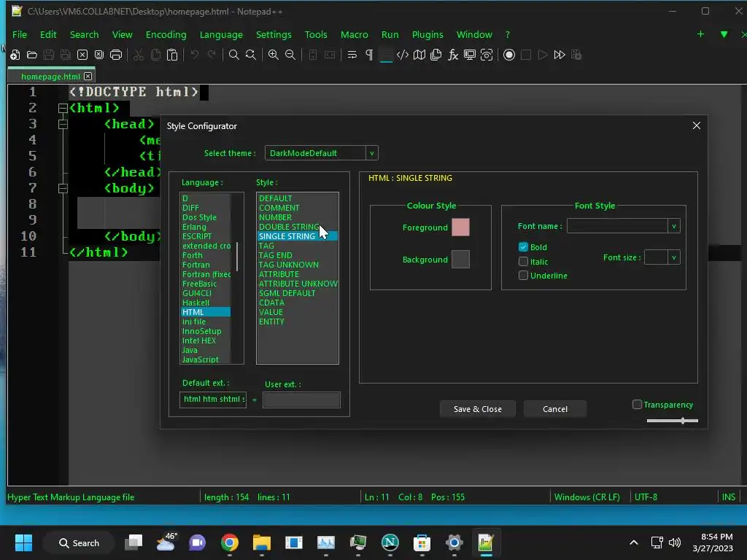Click the Close document toolbar icon
The image size is (747, 560).
click(82, 55)
